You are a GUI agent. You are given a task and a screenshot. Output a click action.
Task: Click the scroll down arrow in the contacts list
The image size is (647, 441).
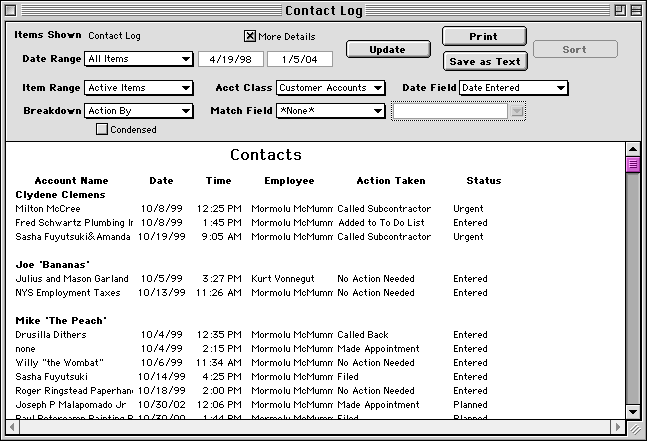click(x=632, y=411)
